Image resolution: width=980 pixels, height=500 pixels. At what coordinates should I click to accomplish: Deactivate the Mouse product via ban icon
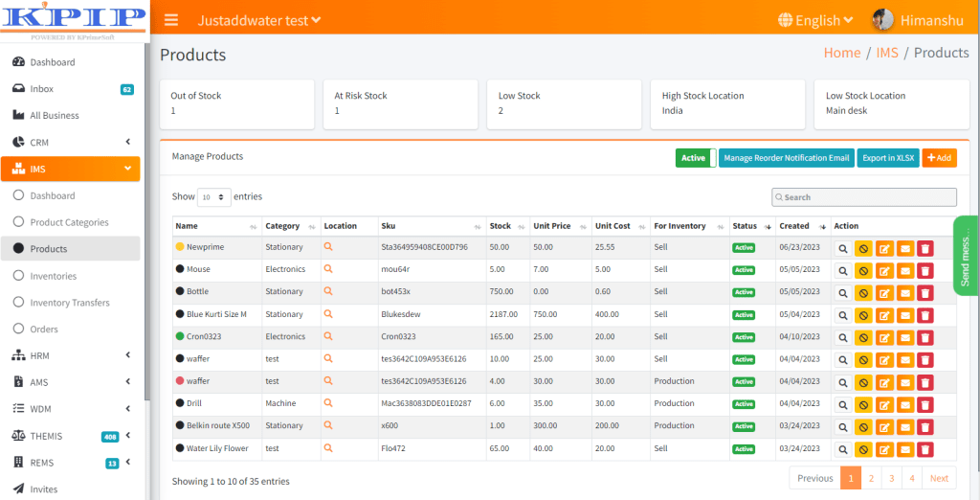click(x=864, y=270)
